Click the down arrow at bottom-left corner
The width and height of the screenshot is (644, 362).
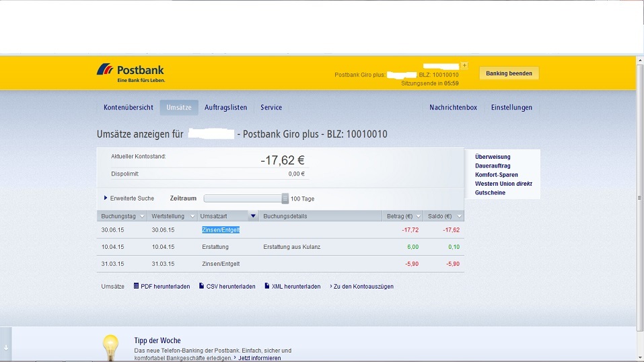click(x=6, y=348)
